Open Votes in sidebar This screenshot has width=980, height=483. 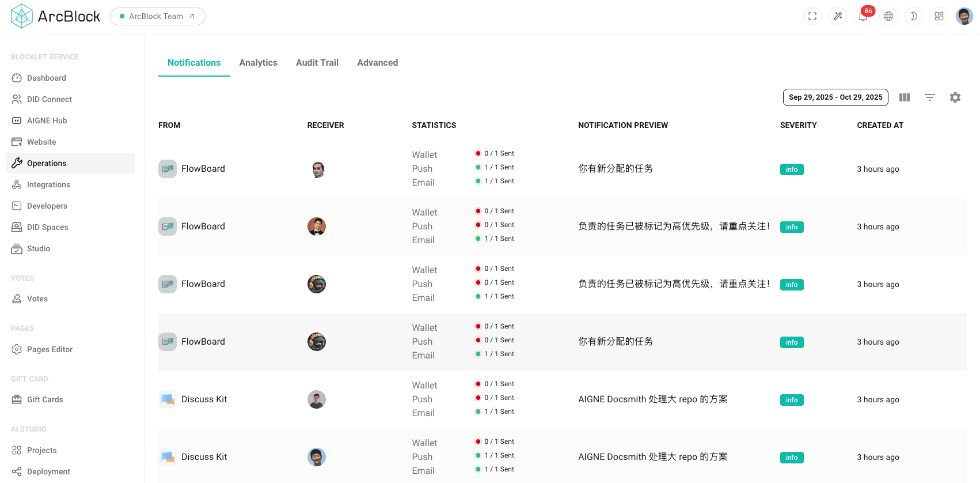pyautogui.click(x=70, y=299)
